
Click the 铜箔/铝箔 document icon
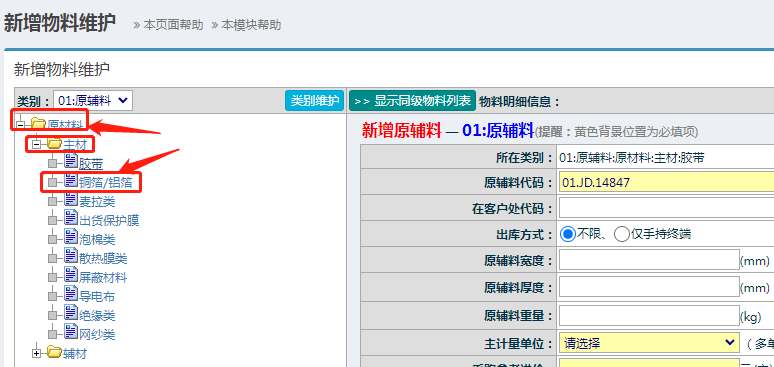point(71,181)
